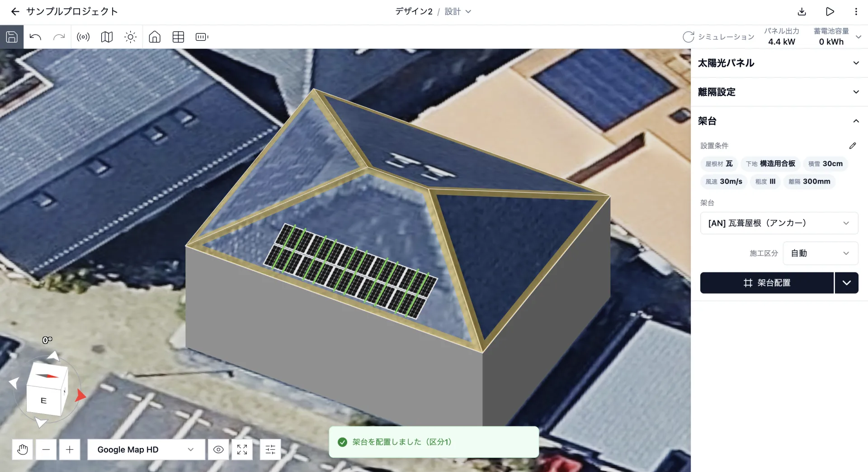Open the sun shading tool
The image size is (868, 472).
(x=130, y=37)
